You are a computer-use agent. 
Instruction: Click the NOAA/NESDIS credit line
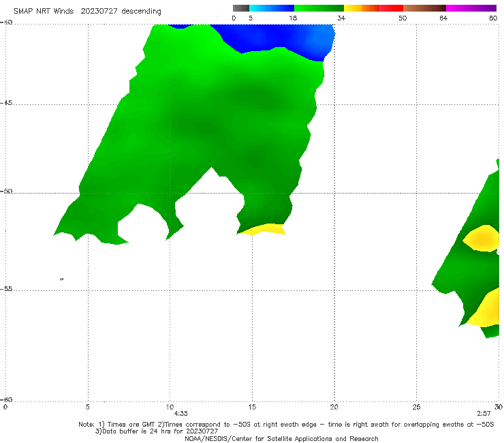coord(281,438)
